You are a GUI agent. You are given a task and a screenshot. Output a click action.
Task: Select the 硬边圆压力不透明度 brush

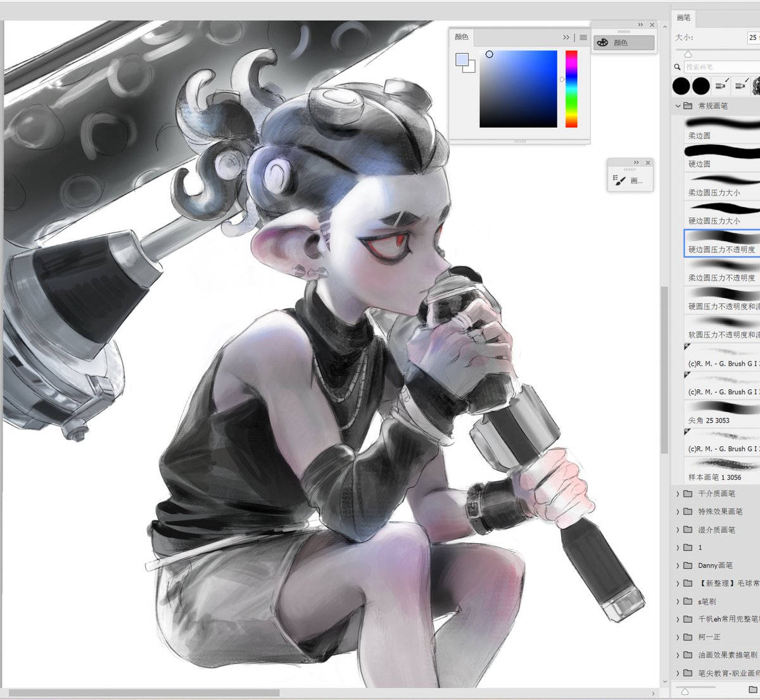click(722, 243)
